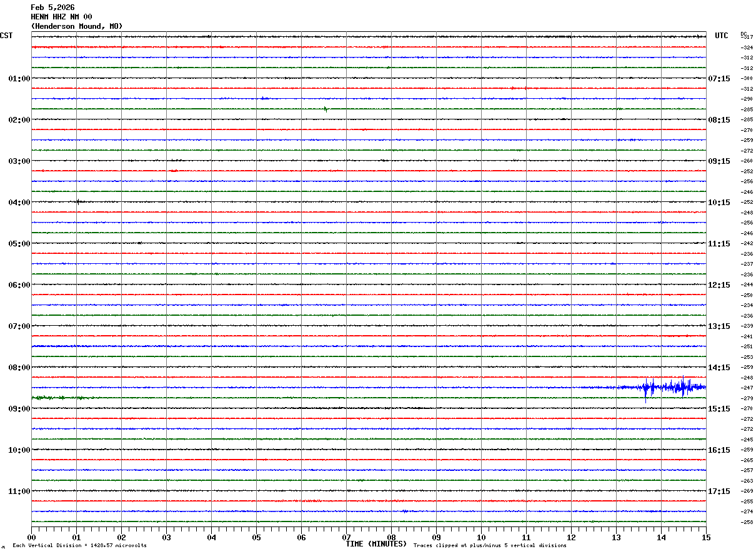Click the HENM HHZ NM 00 station code
This screenshot has height=554, width=756.
click(61, 17)
